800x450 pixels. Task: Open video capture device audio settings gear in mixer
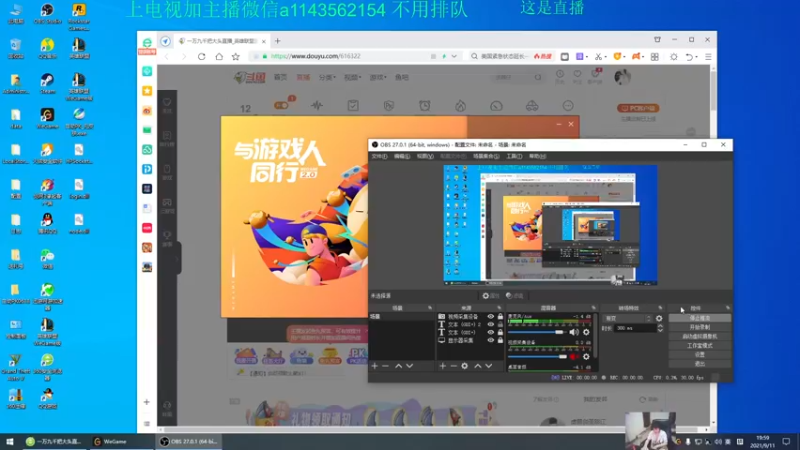pos(586,357)
